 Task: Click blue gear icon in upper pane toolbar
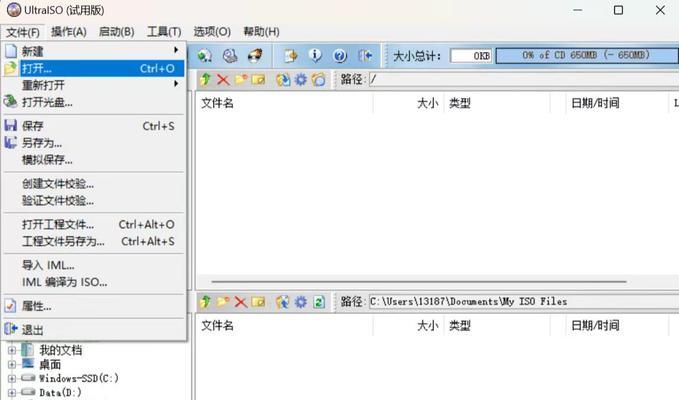coord(301,80)
